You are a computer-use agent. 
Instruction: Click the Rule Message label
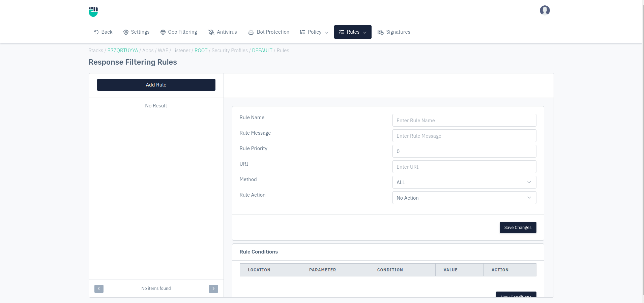(x=255, y=133)
